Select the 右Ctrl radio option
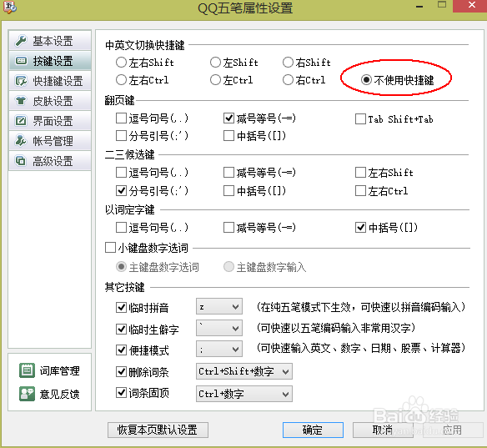 (x=288, y=80)
